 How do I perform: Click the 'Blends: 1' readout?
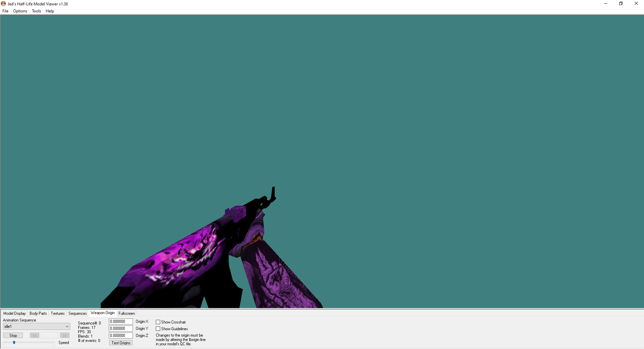pos(85,336)
